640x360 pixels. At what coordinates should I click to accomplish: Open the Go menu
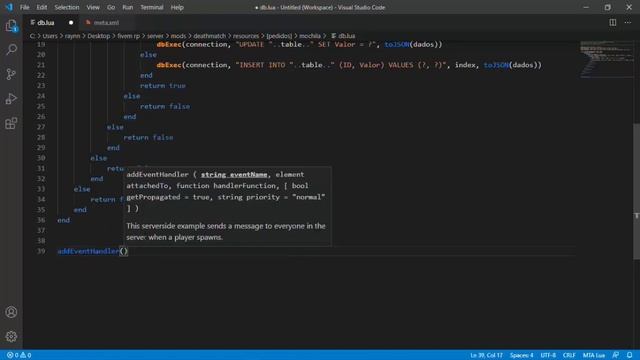[x=111, y=7]
